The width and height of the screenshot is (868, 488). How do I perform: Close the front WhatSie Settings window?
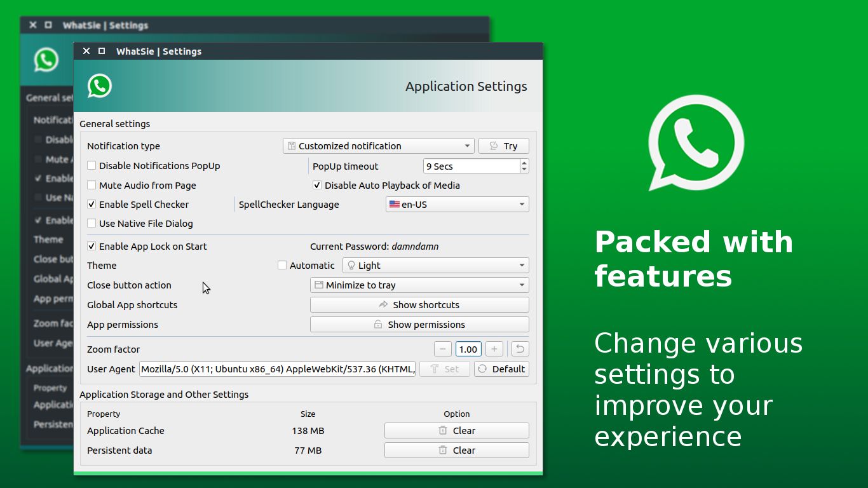(86, 51)
